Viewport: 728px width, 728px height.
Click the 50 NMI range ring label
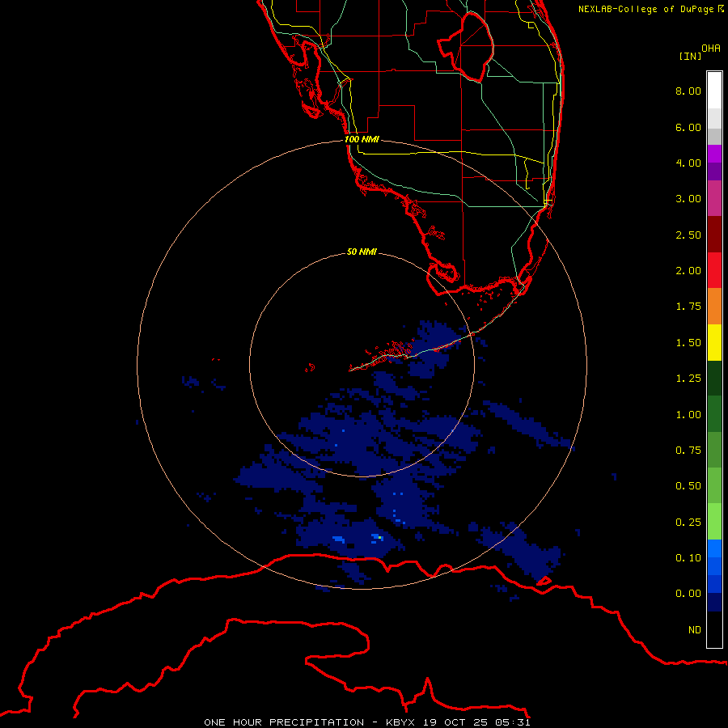pyautogui.click(x=362, y=252)
